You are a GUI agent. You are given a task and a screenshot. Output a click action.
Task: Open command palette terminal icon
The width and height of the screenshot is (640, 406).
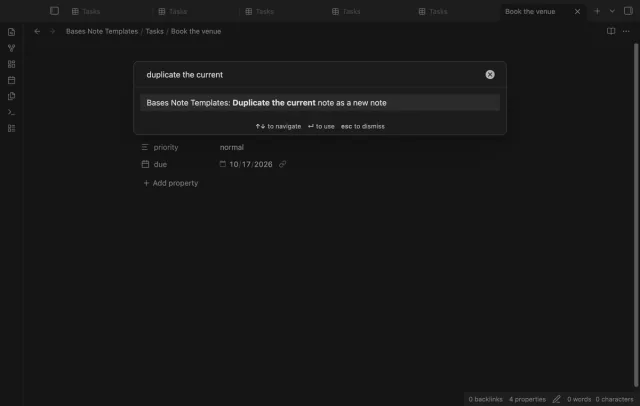11,112
